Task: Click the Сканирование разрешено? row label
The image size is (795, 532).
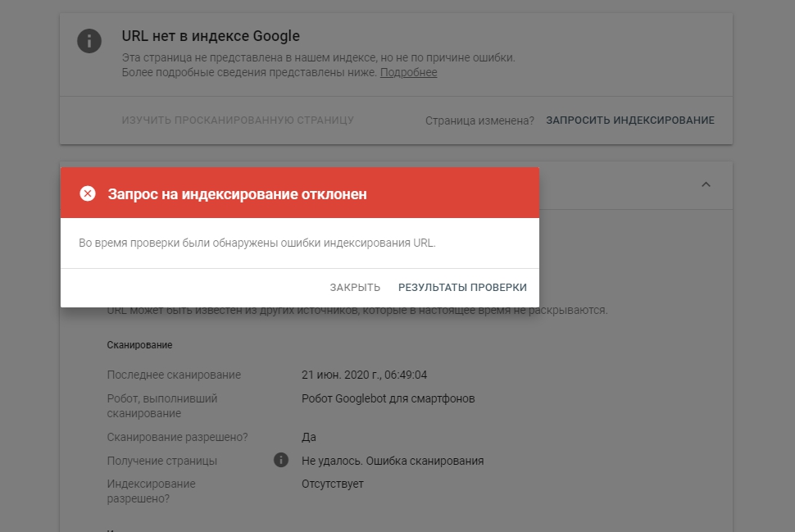Action: [177, 437]
